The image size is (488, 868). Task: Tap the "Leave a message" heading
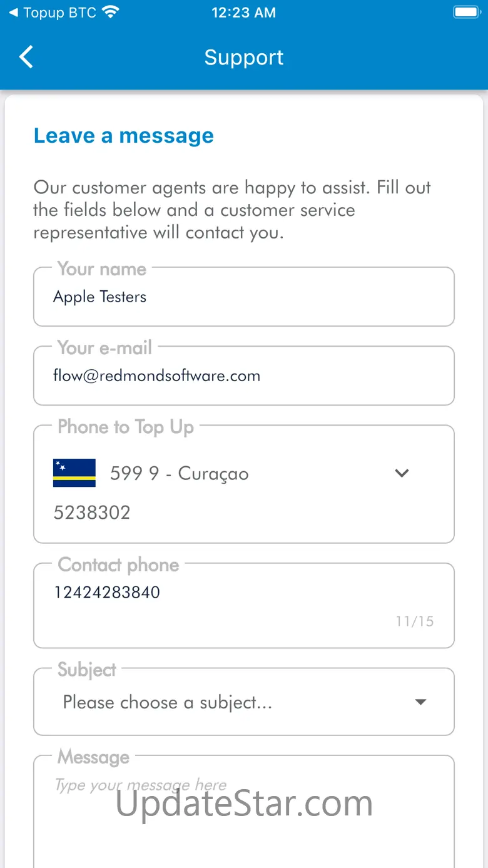click(123, 136)
